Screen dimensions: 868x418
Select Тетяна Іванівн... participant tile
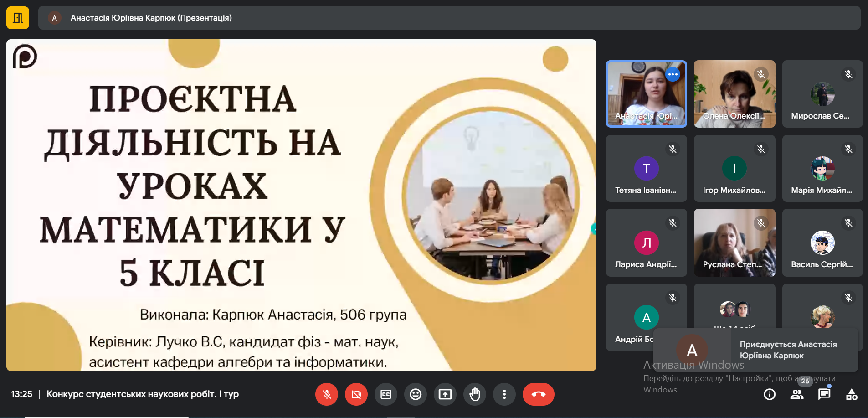point(647,168)
